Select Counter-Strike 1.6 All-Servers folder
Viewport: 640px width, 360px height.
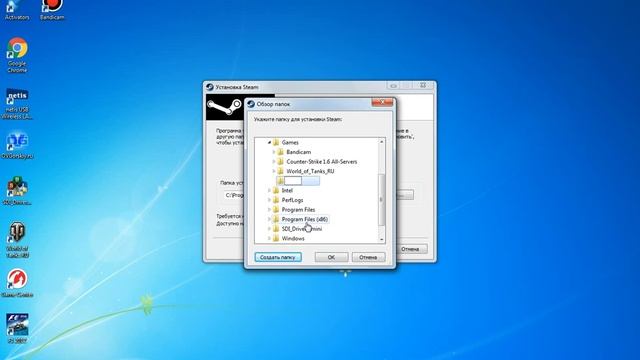click(322, 162)
